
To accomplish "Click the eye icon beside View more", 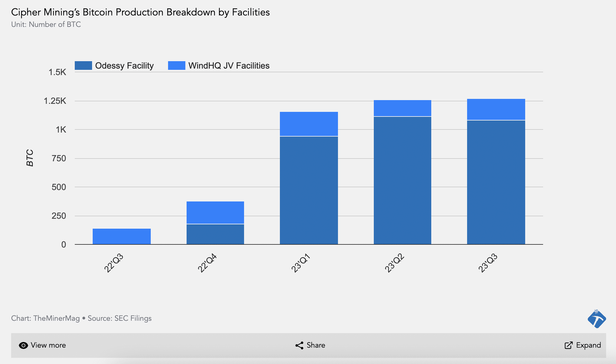I will tap(23, 345).
